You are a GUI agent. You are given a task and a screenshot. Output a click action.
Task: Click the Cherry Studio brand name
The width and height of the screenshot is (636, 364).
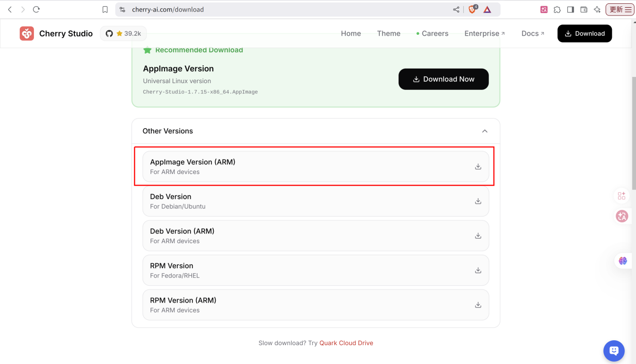pyautogui.click(x=66, y=33)
